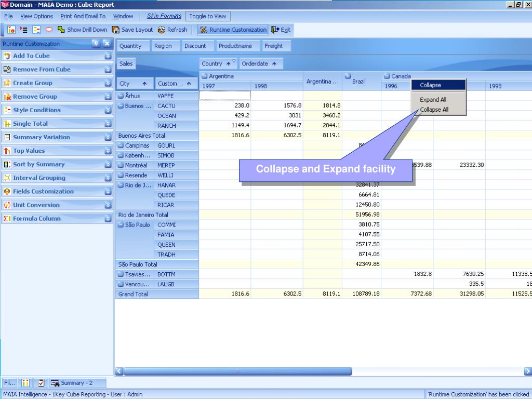Image resolution: width=532 pixels, height=399 pixels.
Task: Click the Productname field button
Action: [x=235, y=46]
